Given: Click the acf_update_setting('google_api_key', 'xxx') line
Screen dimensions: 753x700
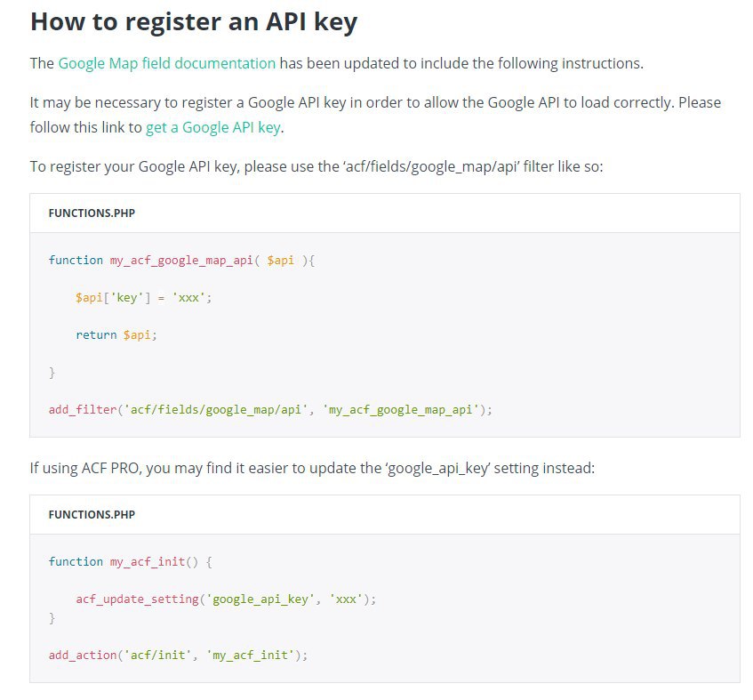Looking at the screenshot, I should [x=226, y=599].
